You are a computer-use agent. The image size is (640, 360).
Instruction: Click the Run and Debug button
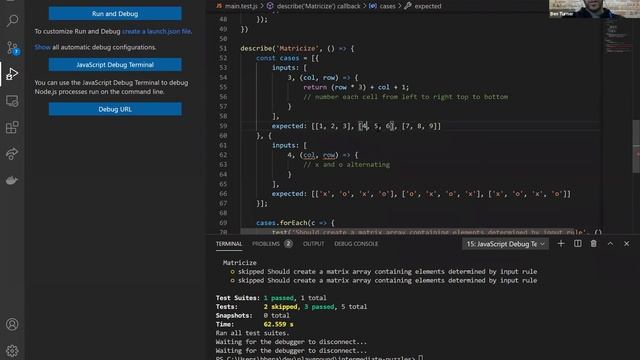coord(115,13)
